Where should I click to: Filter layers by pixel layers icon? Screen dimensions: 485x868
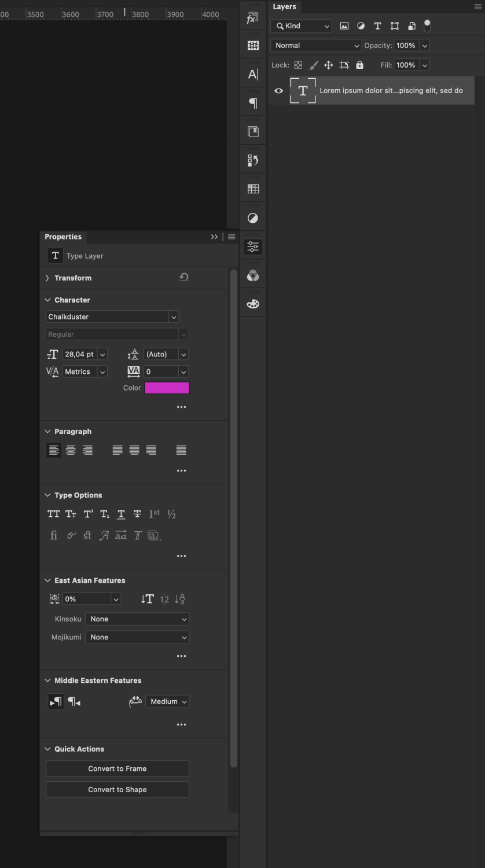(344, 26)
